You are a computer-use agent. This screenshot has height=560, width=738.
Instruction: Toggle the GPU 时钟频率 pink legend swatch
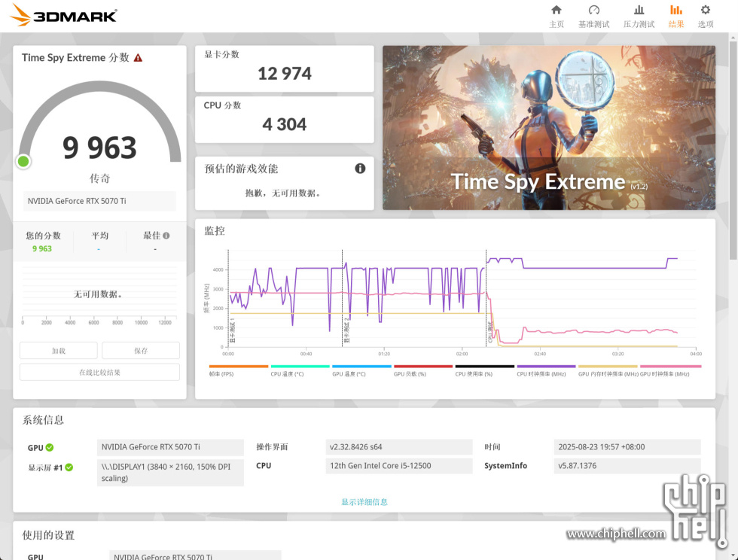point(671,366)
